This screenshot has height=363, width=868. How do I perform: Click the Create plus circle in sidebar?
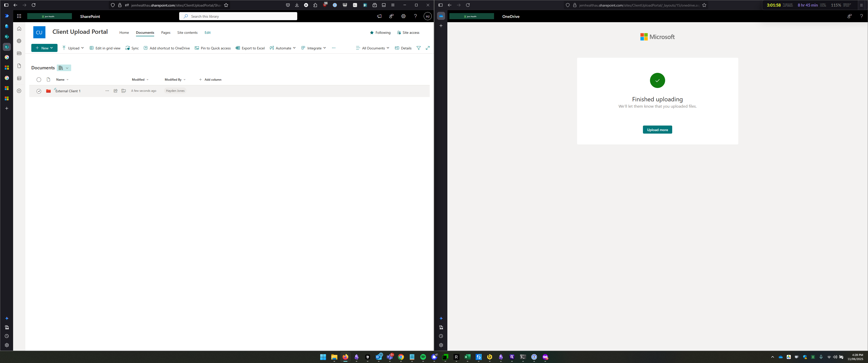coord(19,90)
